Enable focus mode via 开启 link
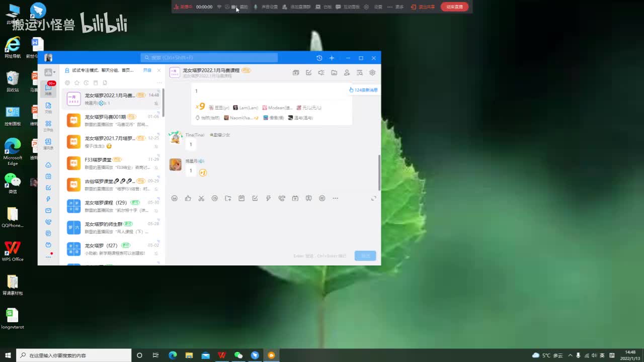This screenshot has width=644, height=362. click(x=147, y=70)
